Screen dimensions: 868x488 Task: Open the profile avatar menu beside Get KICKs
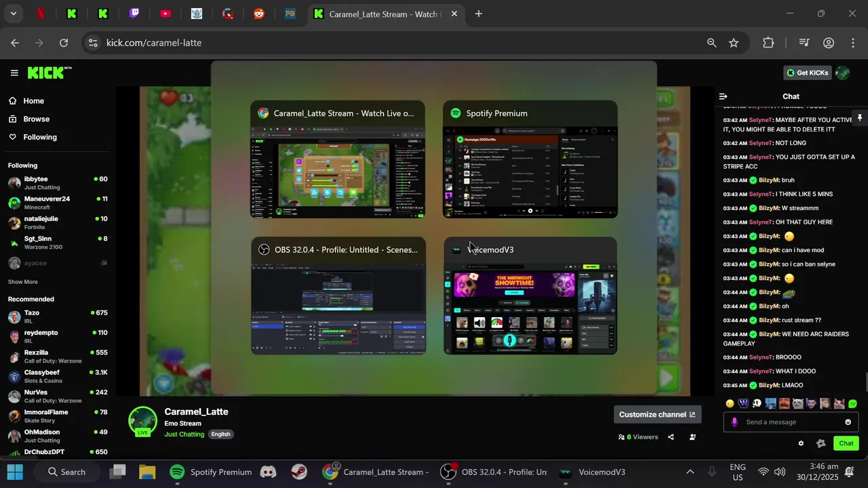pyautogui.click(x=843, y=73)
